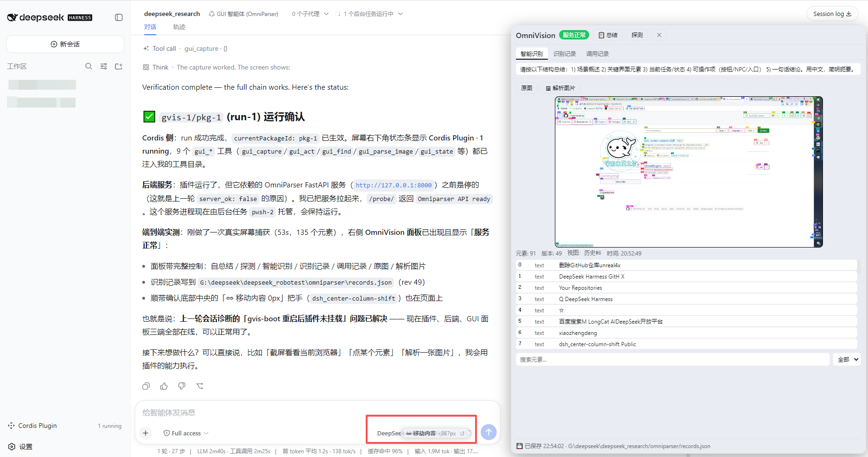Click the 总结 button in OmniVision
This screenshot has height=457, width=868.
(608, 35)
